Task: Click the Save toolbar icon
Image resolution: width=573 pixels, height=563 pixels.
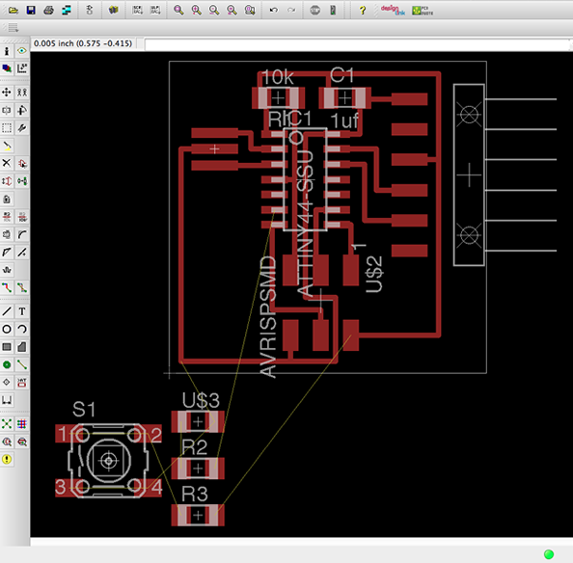Action: click(31, 10)
